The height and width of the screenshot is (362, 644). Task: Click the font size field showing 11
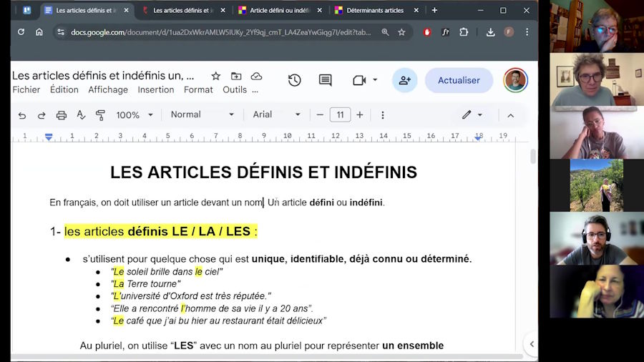tap(340, 115)
